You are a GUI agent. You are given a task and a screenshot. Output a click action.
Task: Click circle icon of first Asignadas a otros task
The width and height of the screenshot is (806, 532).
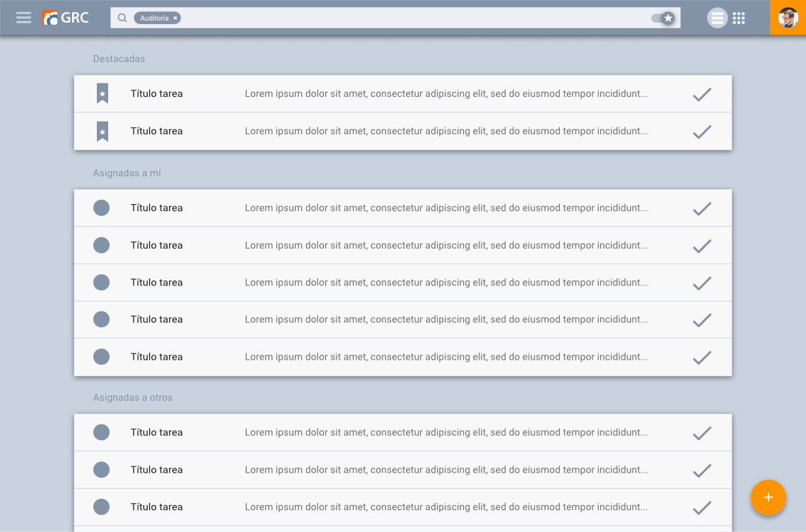click(101, 432)
